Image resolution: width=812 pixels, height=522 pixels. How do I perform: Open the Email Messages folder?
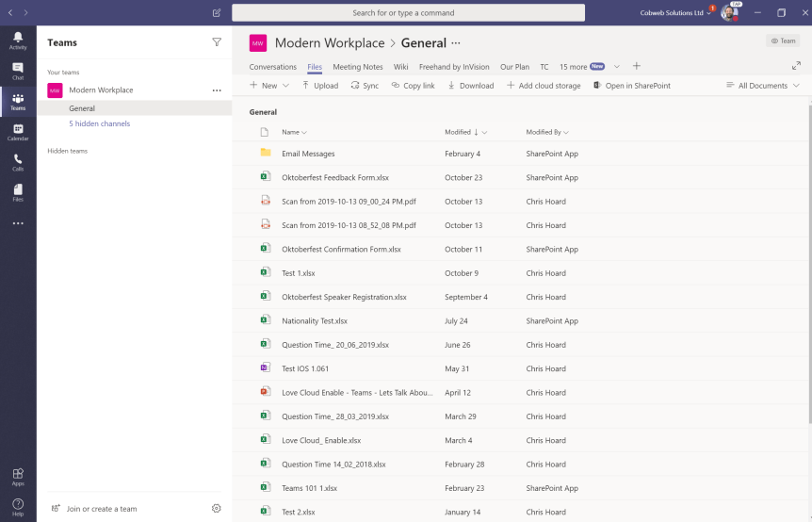click(308, 154)
